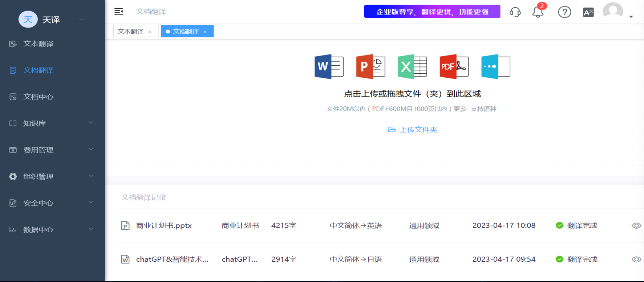Image resolution: width=644 pixels, height=282 pixels.
Task: Click the PowerPoint file type icon
Action: [370, 66]
